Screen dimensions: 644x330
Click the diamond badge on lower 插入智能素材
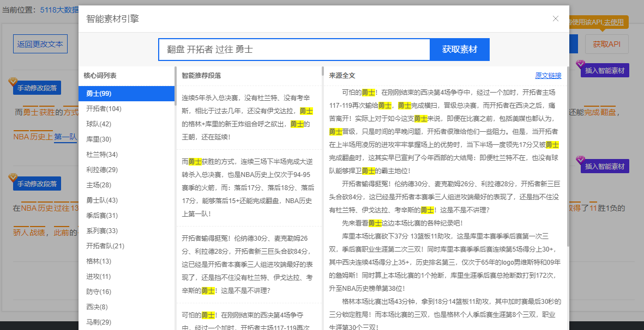[x=580, y=160]
